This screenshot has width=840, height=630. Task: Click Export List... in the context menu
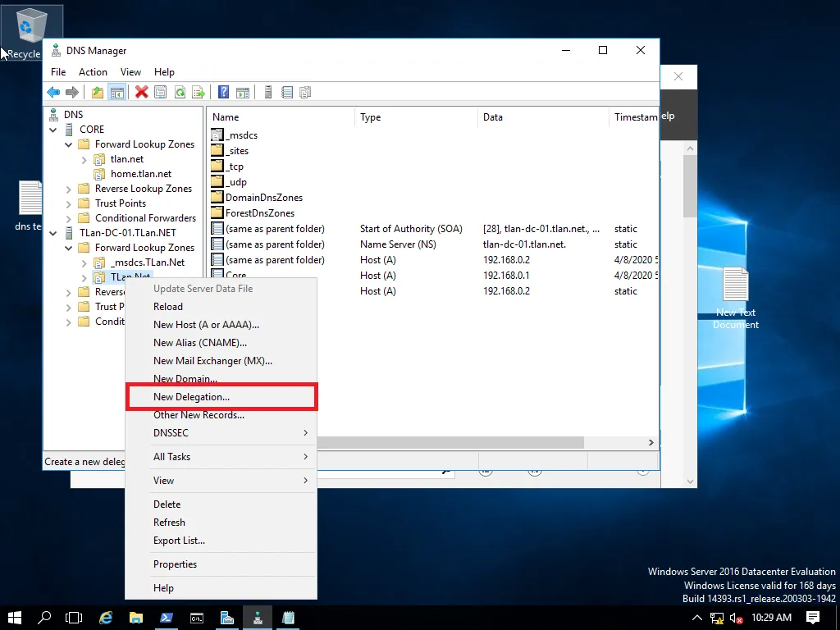point(221,541)
